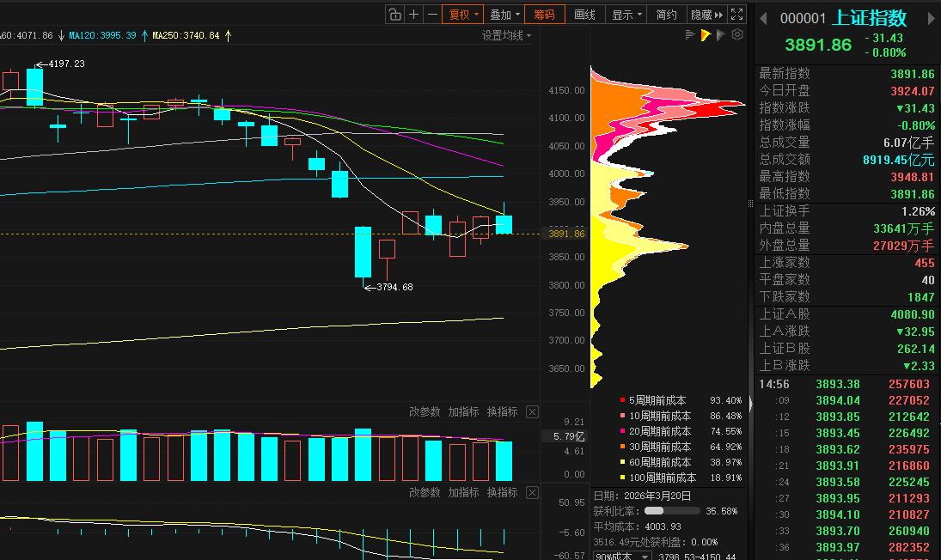Click the 000001 index code
The height and width of the screenshot is (560, 941).
803,19
